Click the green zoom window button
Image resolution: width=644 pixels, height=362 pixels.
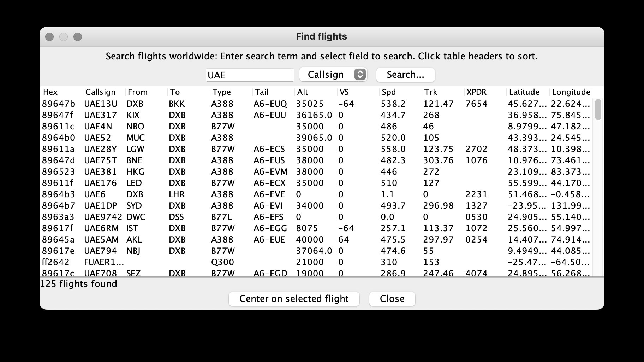click(x=78, y=37)
